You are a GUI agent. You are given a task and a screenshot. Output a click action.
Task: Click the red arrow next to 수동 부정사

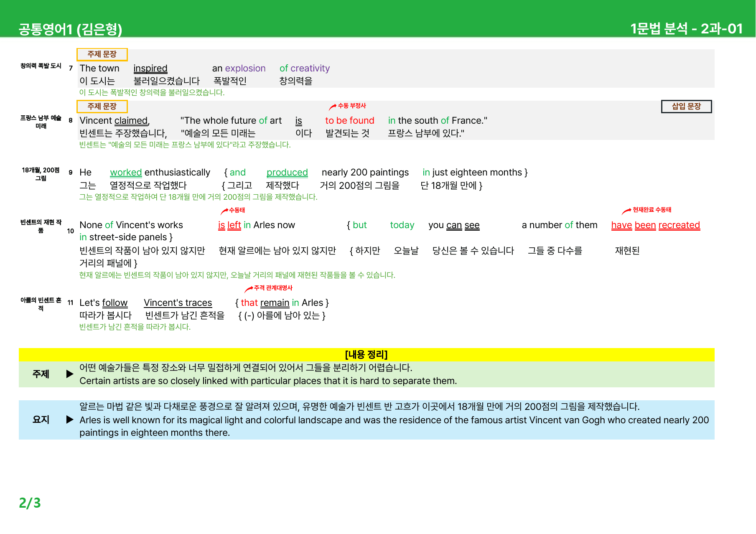(333, 107)
